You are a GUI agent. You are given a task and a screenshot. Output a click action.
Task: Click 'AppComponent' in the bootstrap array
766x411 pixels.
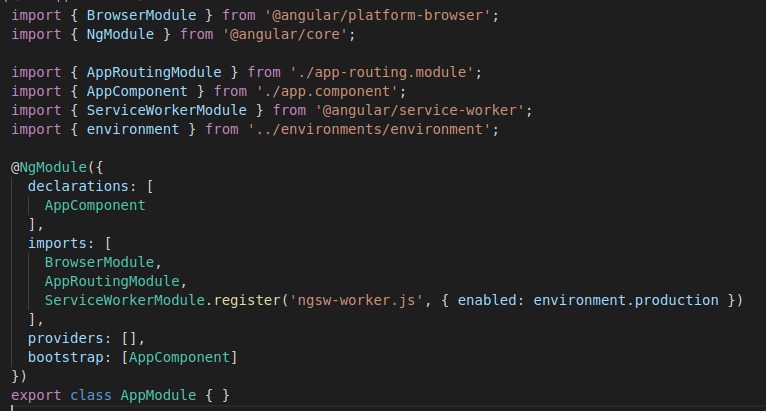[x=179, y=357]
